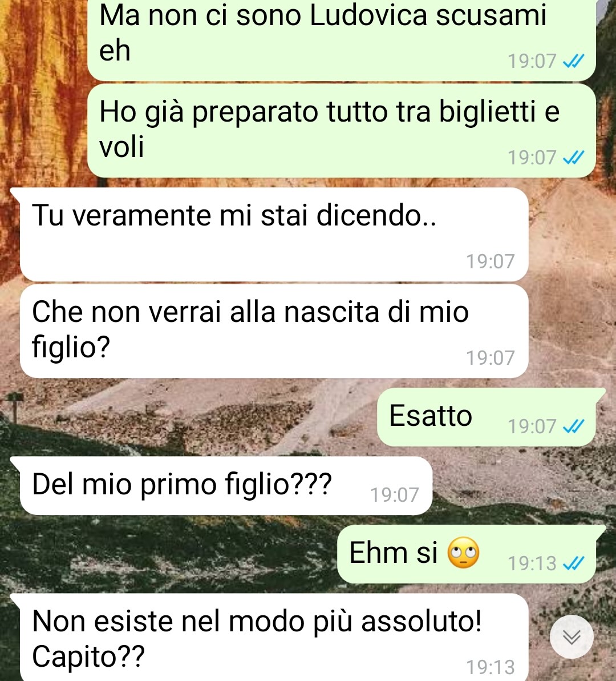Select the 'Esatto' message bubble

pyautogui.click(x=487, y=417)
